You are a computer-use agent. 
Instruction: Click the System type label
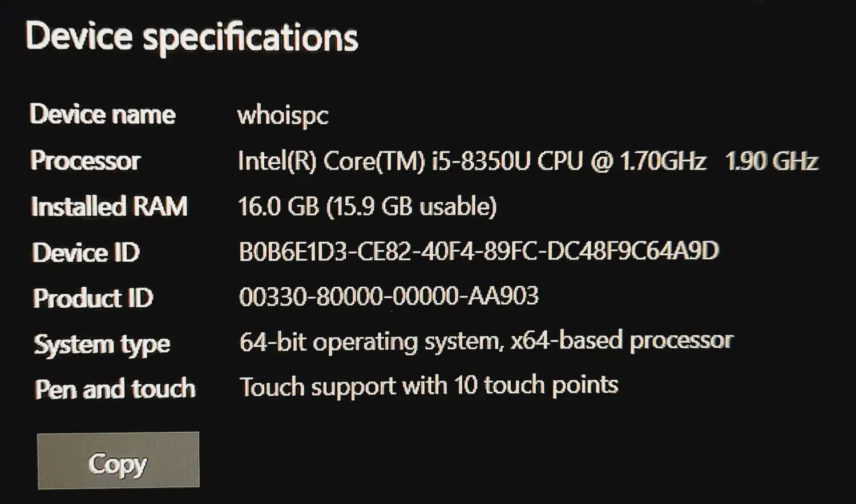[102, 344]
